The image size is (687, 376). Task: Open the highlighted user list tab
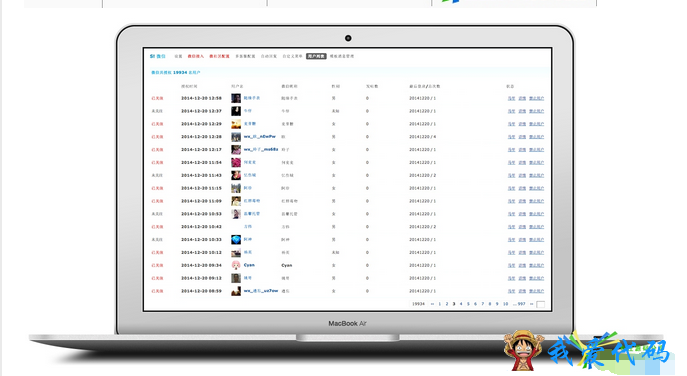[x=316, y=56]
